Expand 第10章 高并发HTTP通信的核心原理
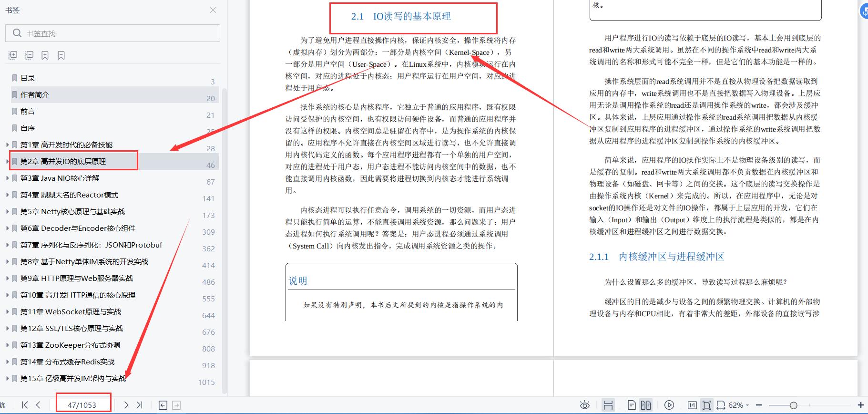The image size is (868, 414). click(7, 295)
